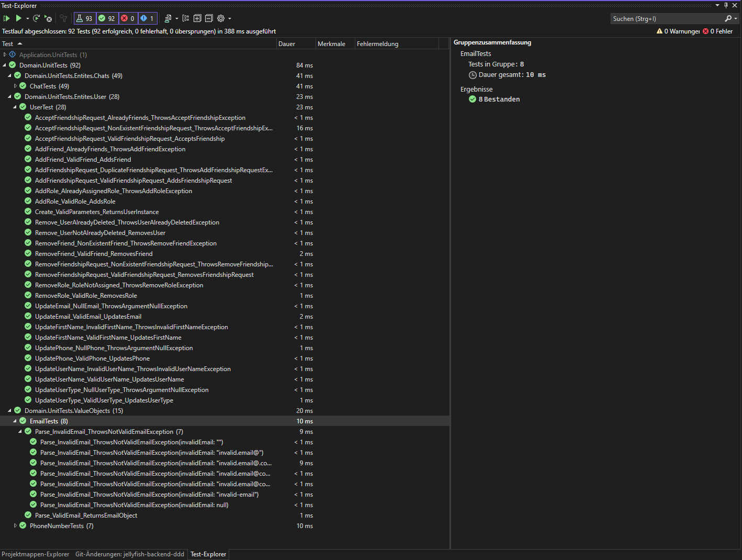This screenshot has height=560, width=742.
Task: Select AddFriend_ValidFriend_AddsFriend test
Action: 83,160
